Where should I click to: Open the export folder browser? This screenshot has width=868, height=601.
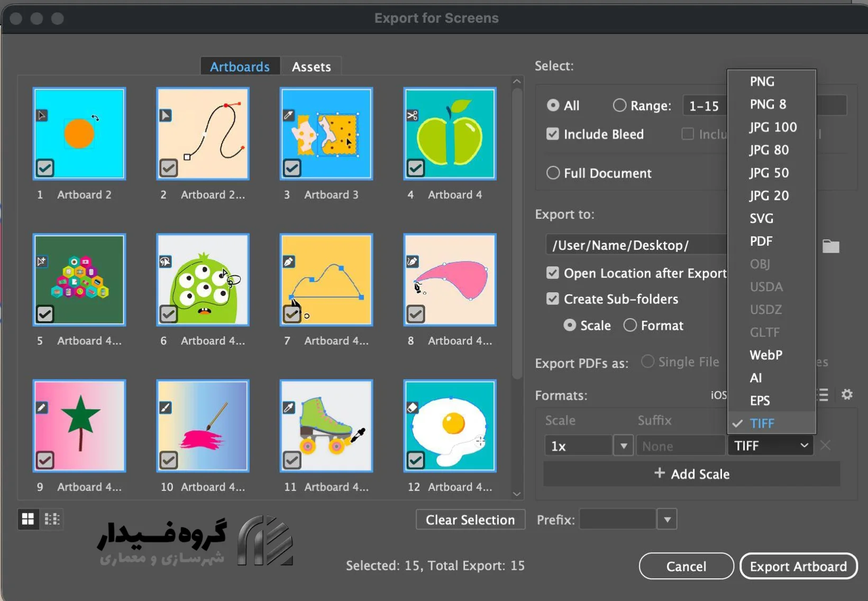tap(830, 246)
